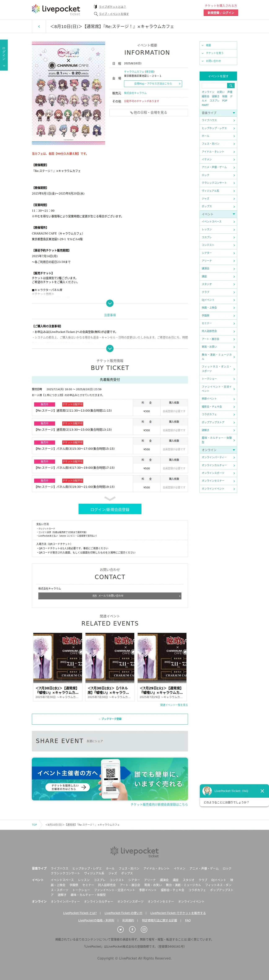Click the event search text field
The width and height of the screenshot is (269, 980).
pos(214,86)
